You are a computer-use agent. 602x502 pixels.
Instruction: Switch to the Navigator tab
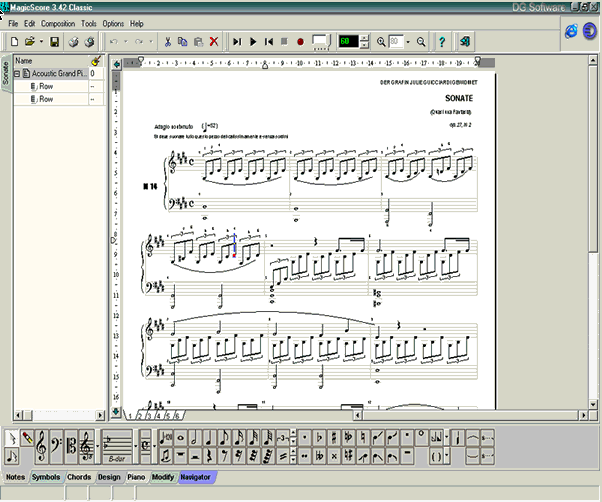(x=196, y=477)
